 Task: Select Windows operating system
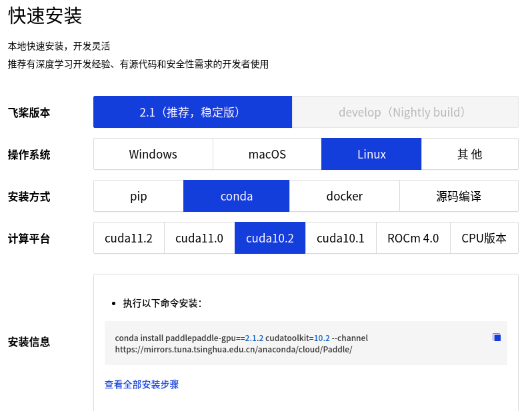point(153,154)
